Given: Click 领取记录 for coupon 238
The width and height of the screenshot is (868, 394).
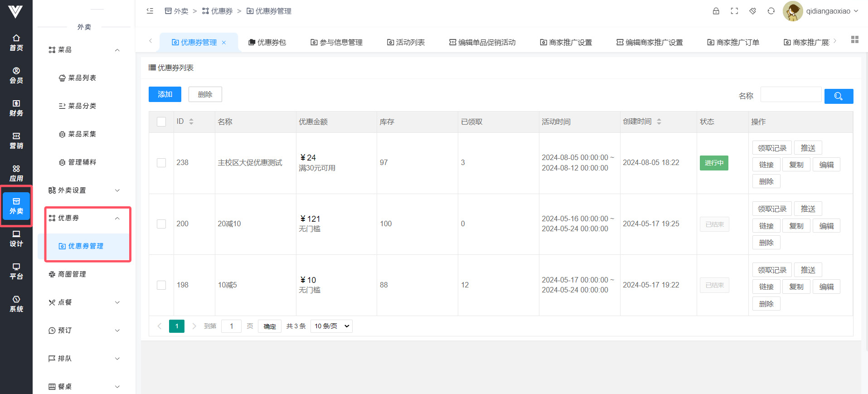Looking at the screenshot, I should point(772,148).
